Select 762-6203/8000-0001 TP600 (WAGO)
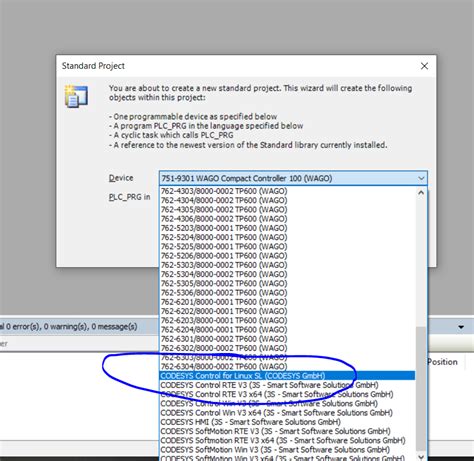 [287, 320]
